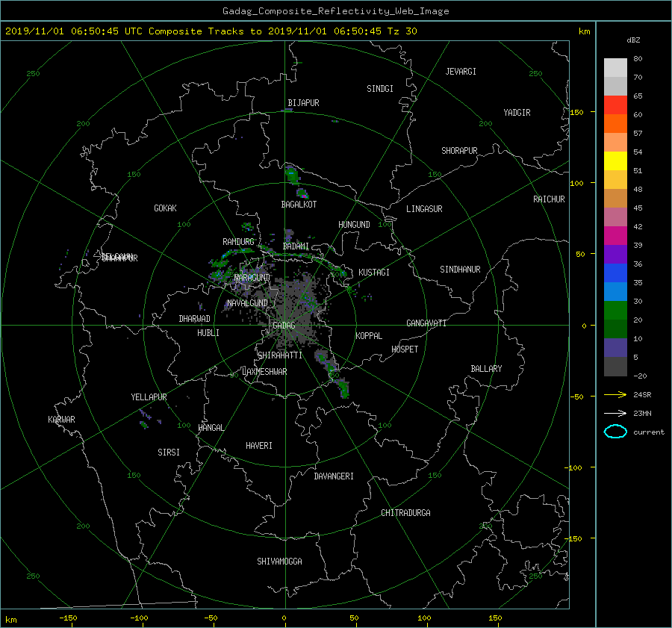This screenshot has height=628, width=672.
Task: Click the 'RAICHUR' map label
Action: click(549, 199)
